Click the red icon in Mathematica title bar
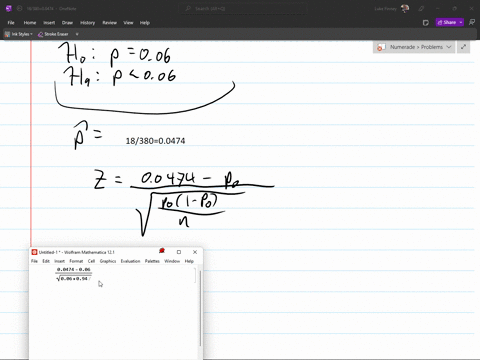 click(x=162, y=251)
